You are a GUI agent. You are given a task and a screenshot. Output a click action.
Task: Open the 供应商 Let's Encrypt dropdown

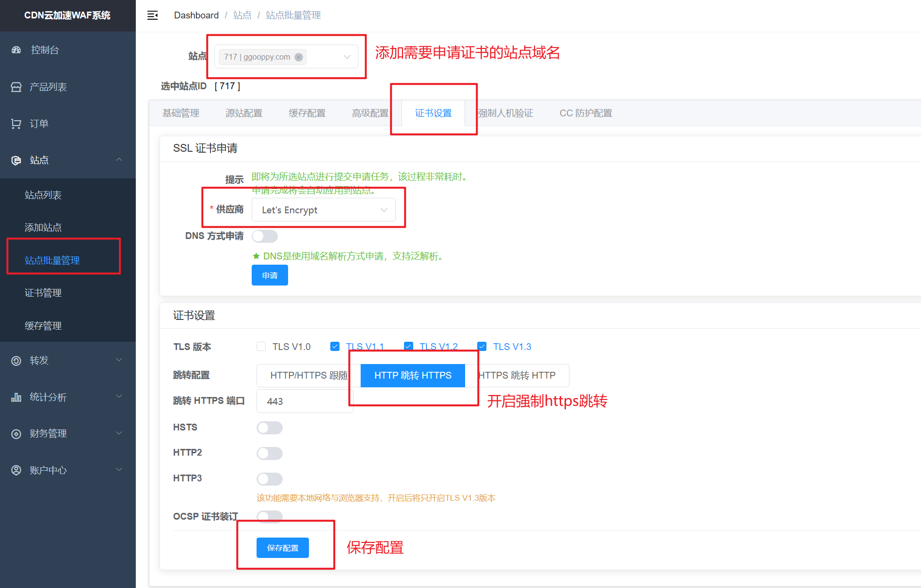(x=323, y=210)
